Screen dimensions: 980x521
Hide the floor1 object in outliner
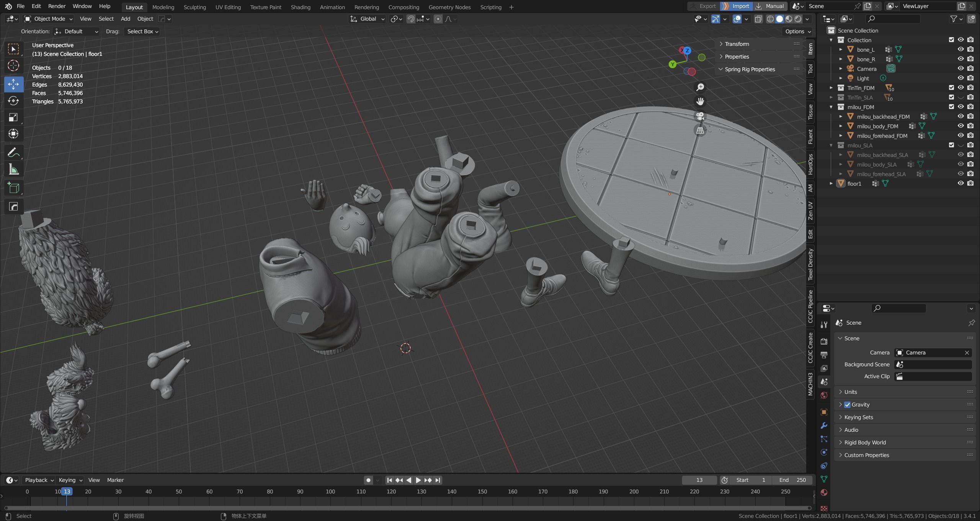[x=960, y=183]
